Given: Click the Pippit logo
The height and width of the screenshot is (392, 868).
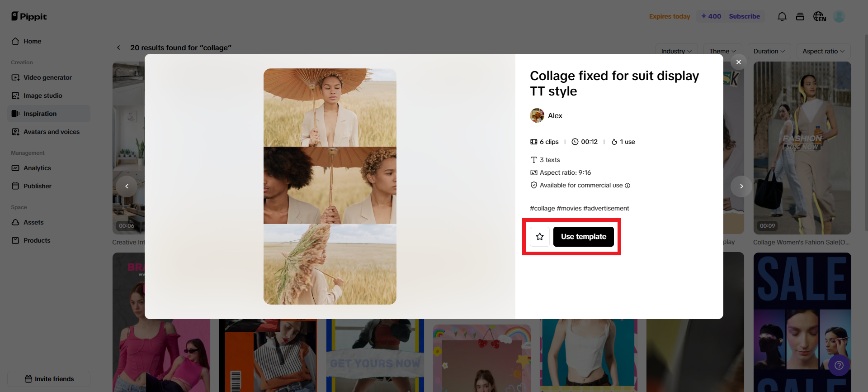Looking at the screenshot, I should (x=29, y=17).
